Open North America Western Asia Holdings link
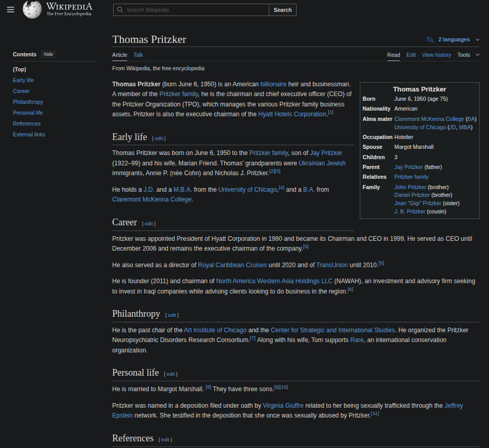 click(274, 281)
